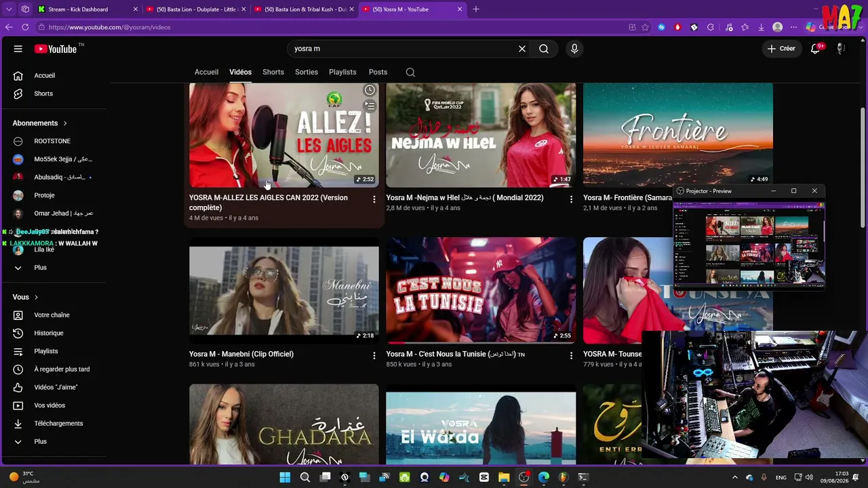Open YouTube notifications bell
The image size is (868, 488).
tap(816, 49)
